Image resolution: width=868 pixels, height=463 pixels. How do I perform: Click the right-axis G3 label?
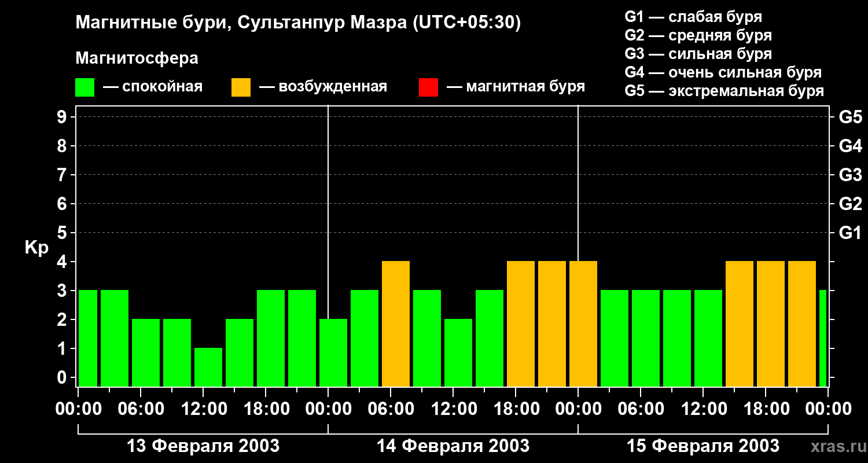click(850, 175)
